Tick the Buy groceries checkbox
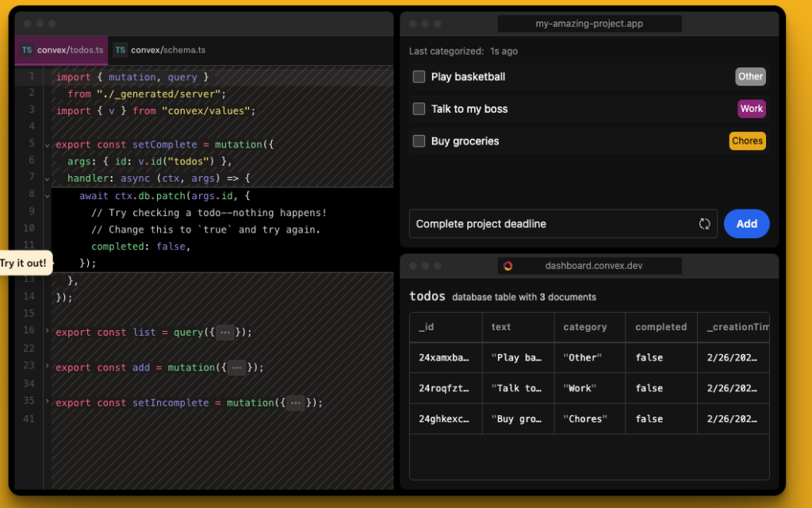 [x=419, y=141]
